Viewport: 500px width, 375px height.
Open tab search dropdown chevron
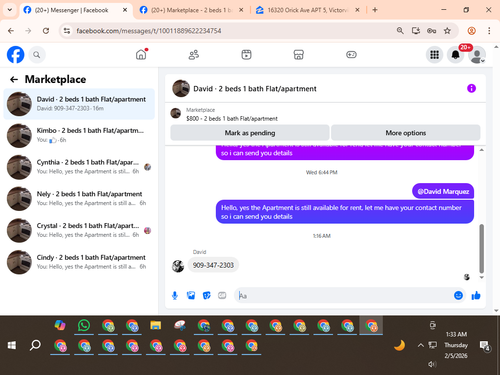pos(10,10)
